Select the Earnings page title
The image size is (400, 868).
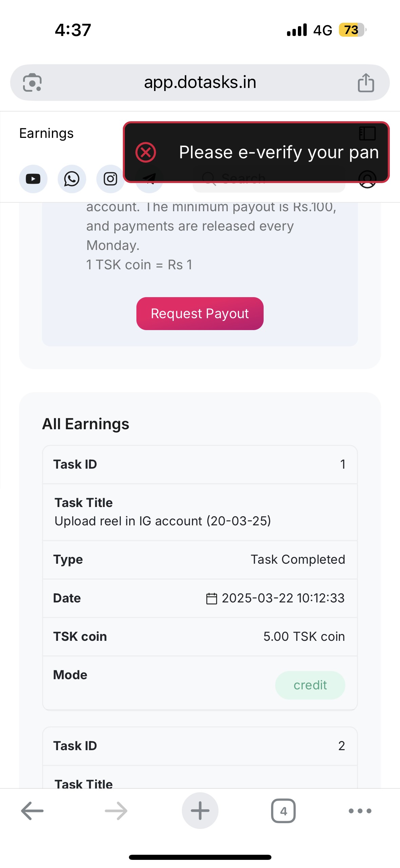coord(46,133)
